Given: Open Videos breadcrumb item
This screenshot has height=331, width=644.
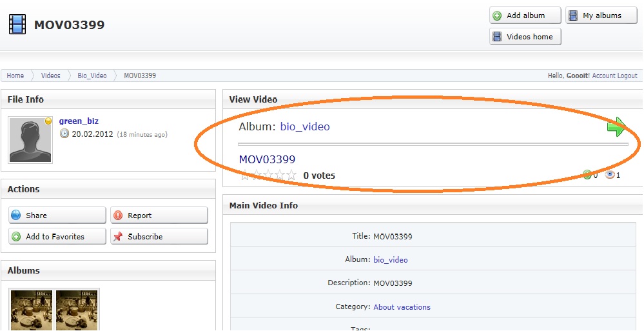Looking at the screenshot, I should point(50,75).
